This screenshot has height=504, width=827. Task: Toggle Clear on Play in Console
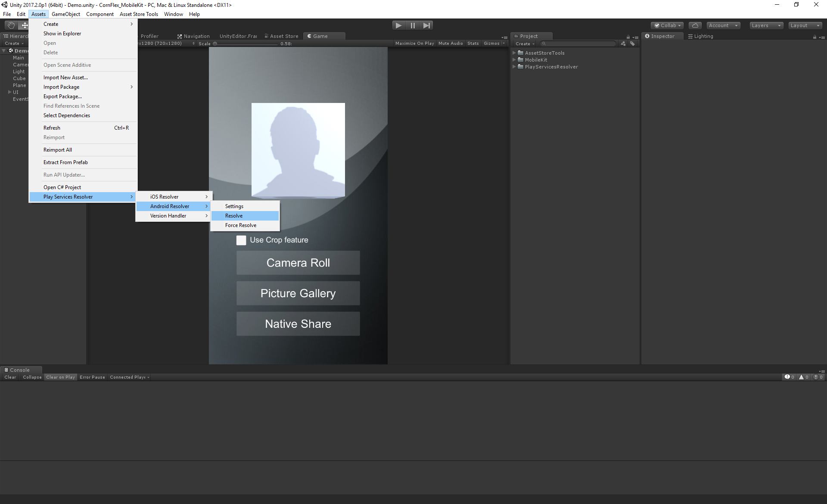(61, 377)
